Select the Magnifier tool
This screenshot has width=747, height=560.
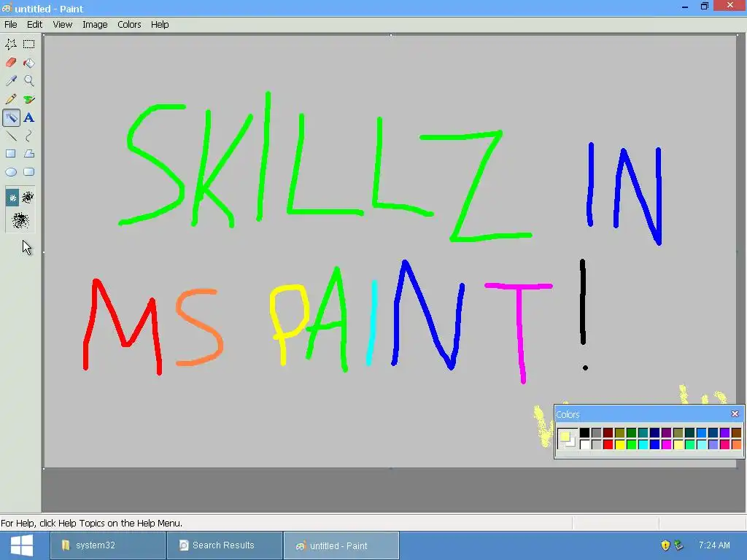coord(29,80)
